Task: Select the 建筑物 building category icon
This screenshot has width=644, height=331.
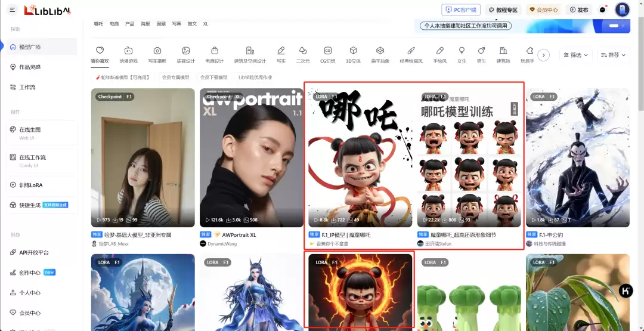Action: [x=503, y=55]
